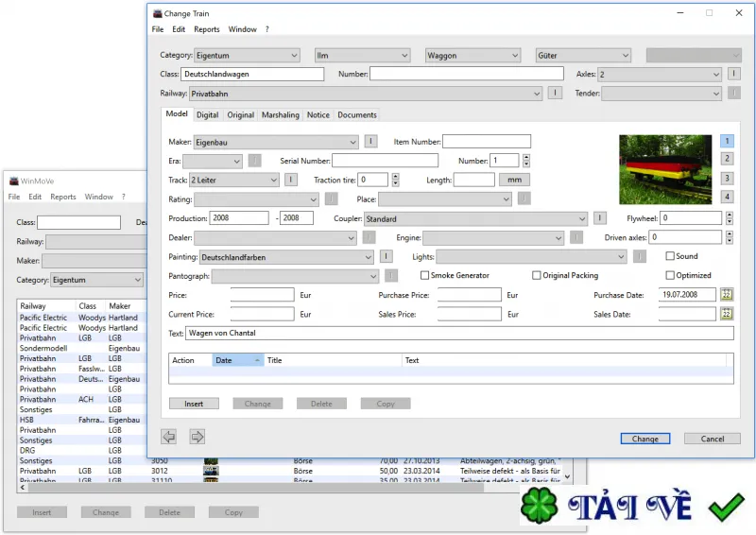
Task: Click edit button beside Painting dropdown
Action: point(387,257)
